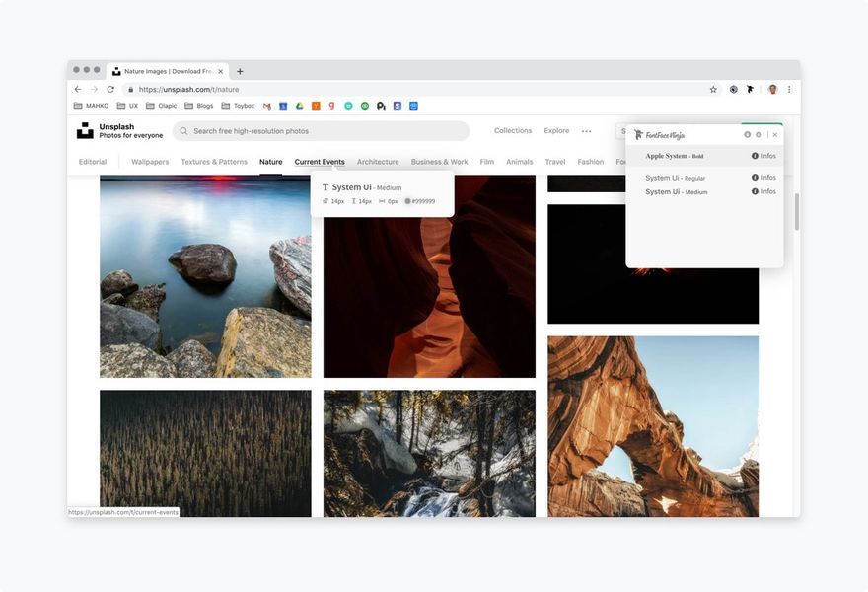Click the user profile avatar in Chrome
Image resolution: width=868 pixels, height=592 pixels.
click(x=772, y=89)
